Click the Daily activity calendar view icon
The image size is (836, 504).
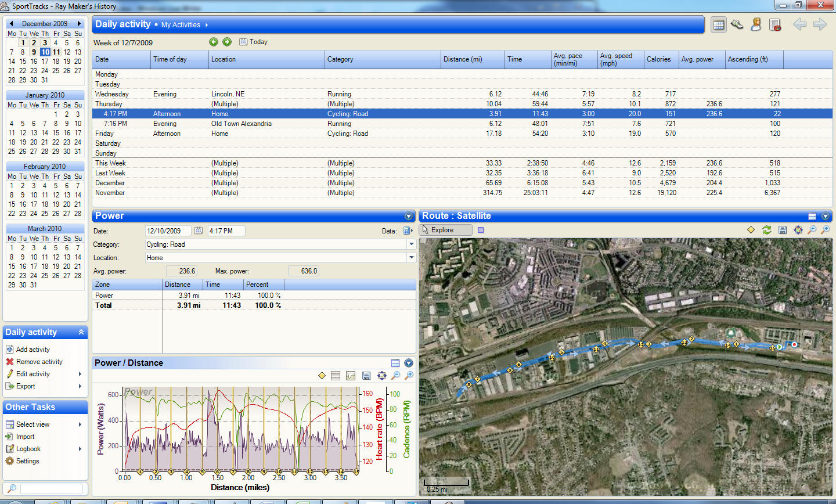click(x=719, y=24)
